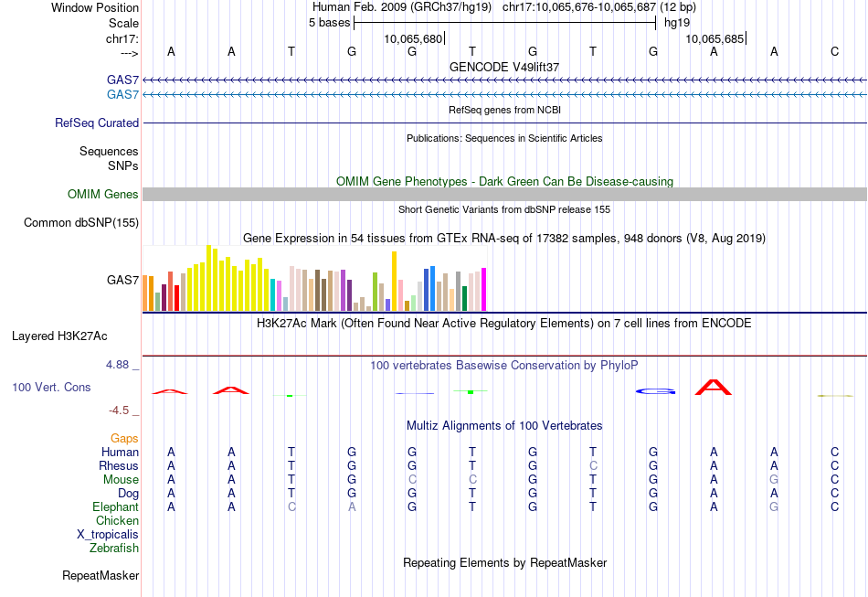The height and width of the screenshot is (597, 868).
Task: Open the 100 Vert. Cons track label
Action: click(x=51, y=387)
